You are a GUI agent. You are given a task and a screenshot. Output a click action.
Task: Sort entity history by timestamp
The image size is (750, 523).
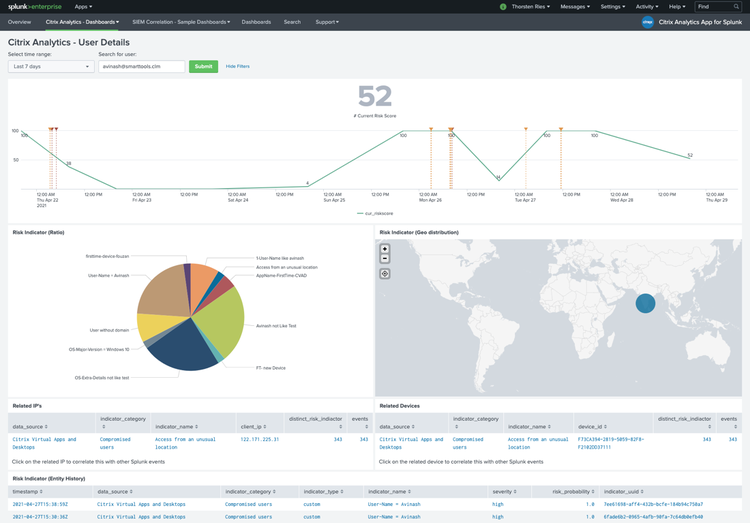pos(27,491)
